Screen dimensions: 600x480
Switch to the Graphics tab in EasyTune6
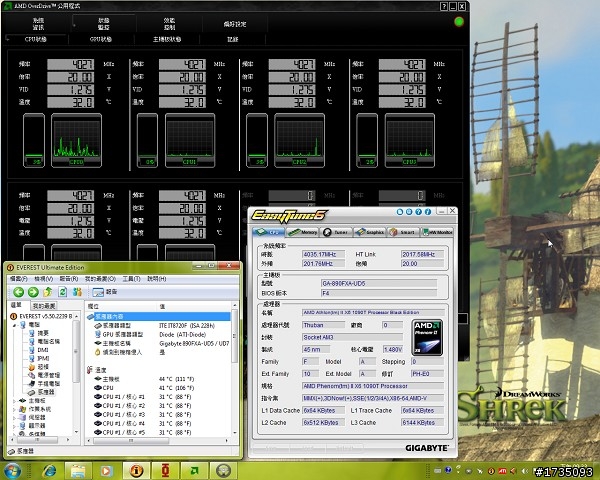tap(370, 232)
